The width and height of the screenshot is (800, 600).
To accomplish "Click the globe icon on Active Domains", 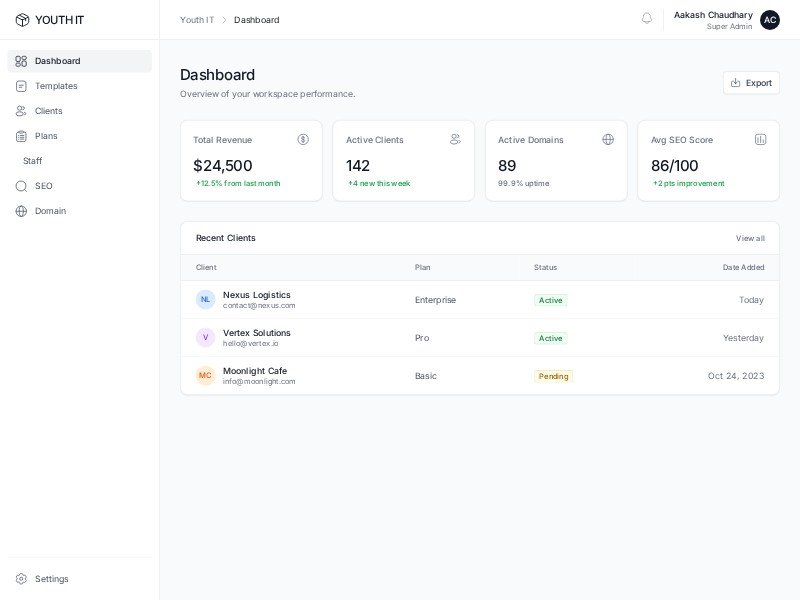I will [x=608, y=139].
